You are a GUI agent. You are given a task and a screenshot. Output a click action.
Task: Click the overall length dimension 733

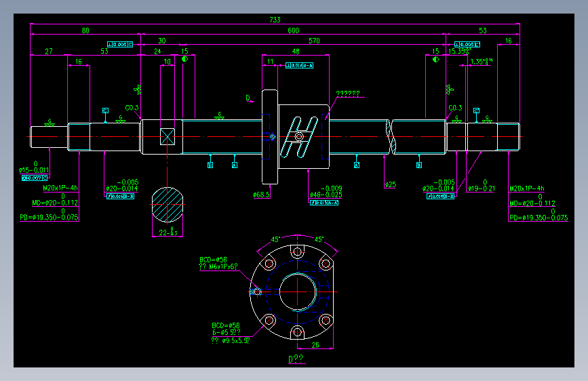(275, 20)
